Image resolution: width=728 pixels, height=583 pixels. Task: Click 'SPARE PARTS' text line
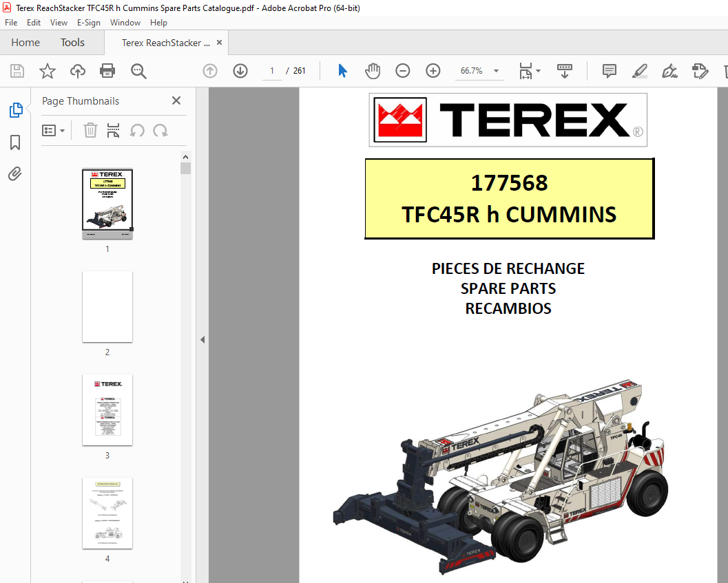(x=508, y=288)
